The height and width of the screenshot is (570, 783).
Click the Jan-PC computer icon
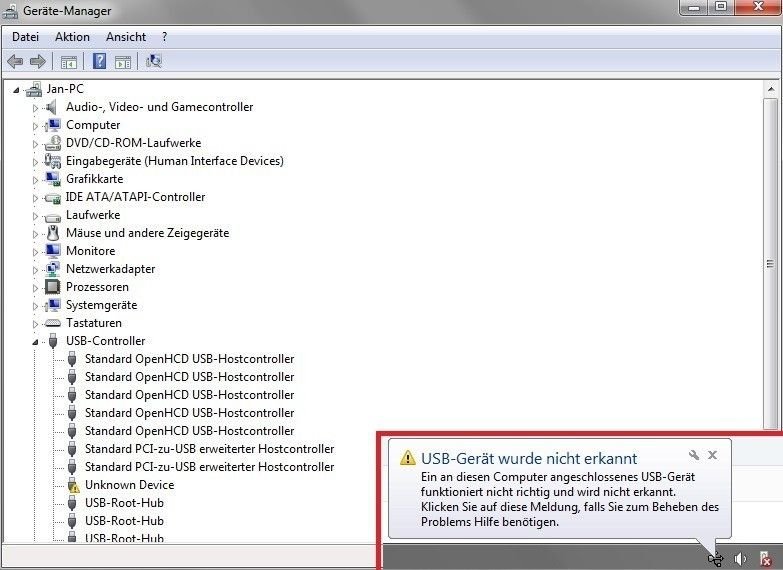click(34, 89)
